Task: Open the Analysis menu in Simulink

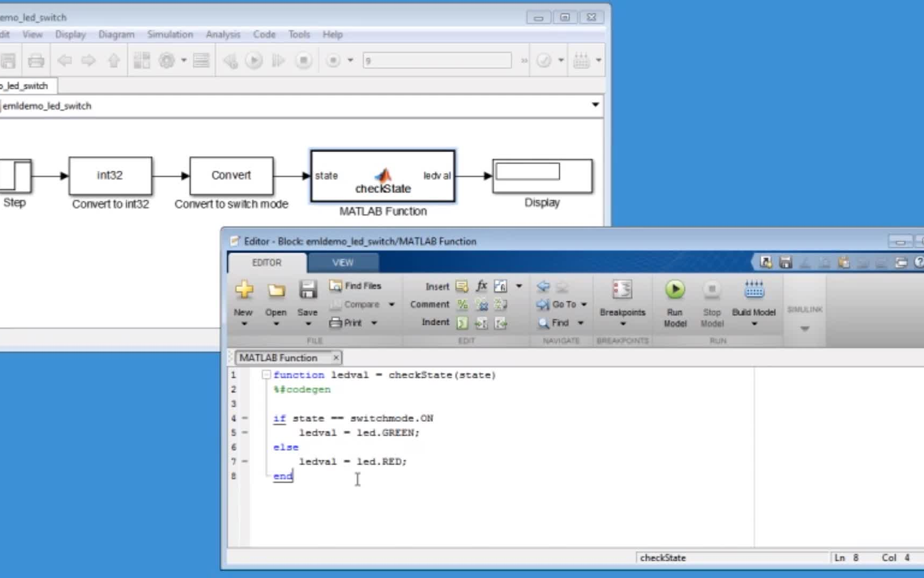Action: coord(223,34)
